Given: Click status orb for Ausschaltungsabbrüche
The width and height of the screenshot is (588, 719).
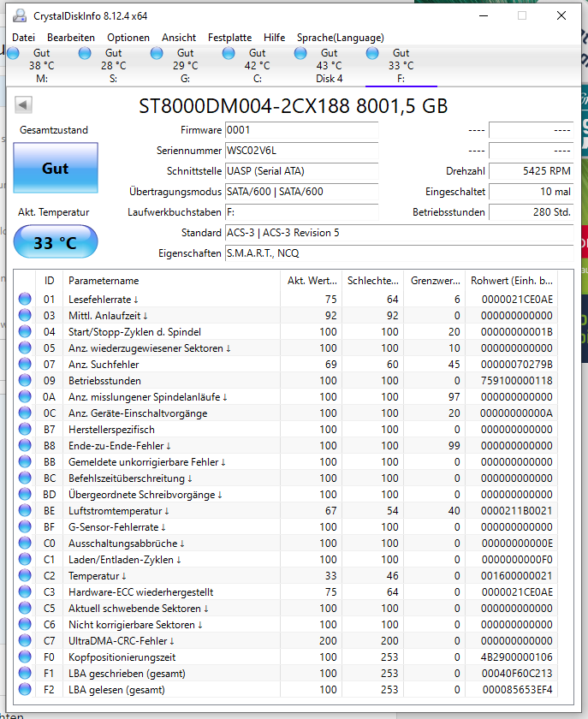Looking at the screenshot, I should pos(25,544).
